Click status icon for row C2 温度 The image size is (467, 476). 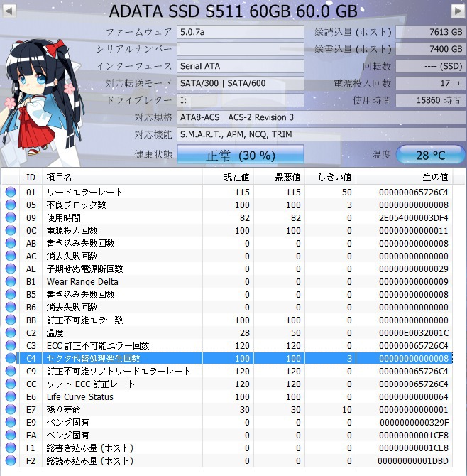(x=11, y=332)
